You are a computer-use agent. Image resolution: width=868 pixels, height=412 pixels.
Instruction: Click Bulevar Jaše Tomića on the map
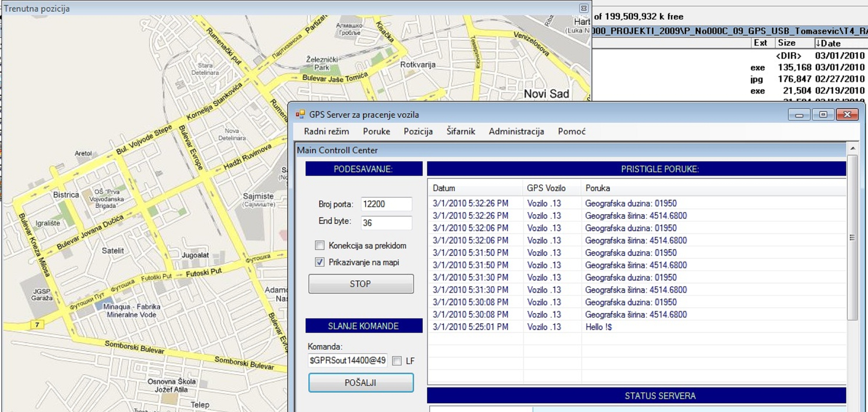(x=335, y=78)
